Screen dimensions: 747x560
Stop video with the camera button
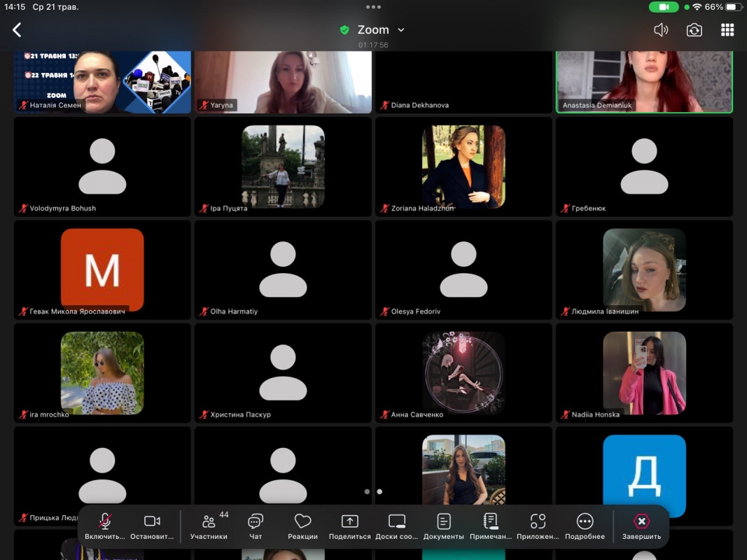click(x=152, y=526)
